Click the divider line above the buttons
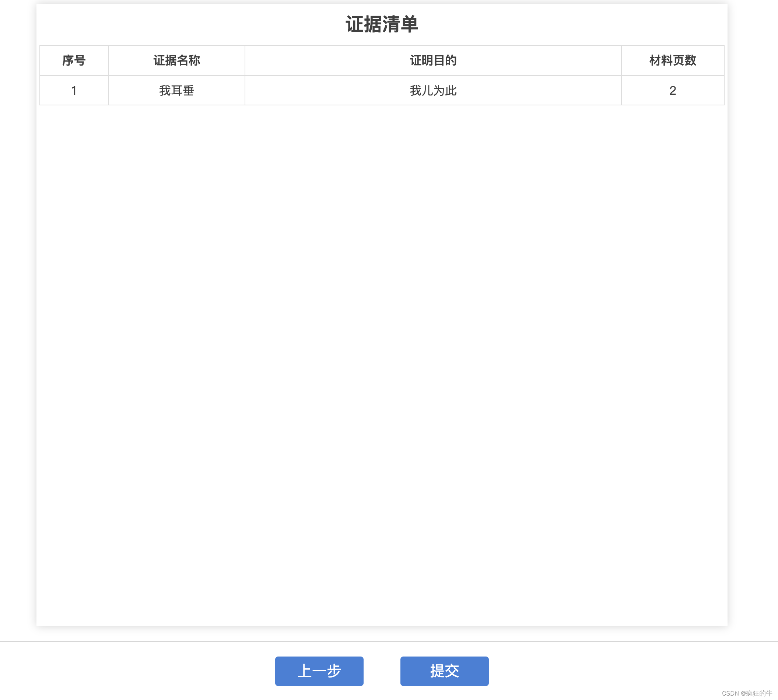The image size is (778, 700). [389, 641]
